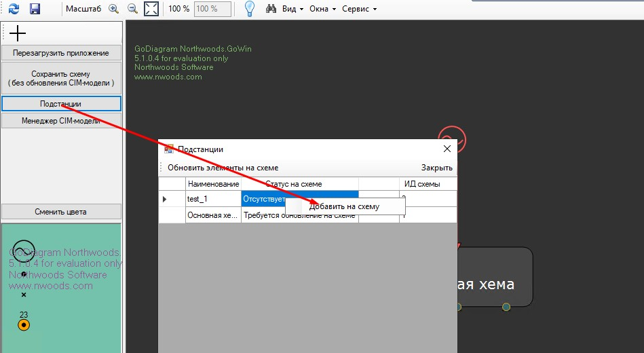This screenshot has width=644, height=353.
Task: Click the zoom percentage input field
Action: click(212, 9)
